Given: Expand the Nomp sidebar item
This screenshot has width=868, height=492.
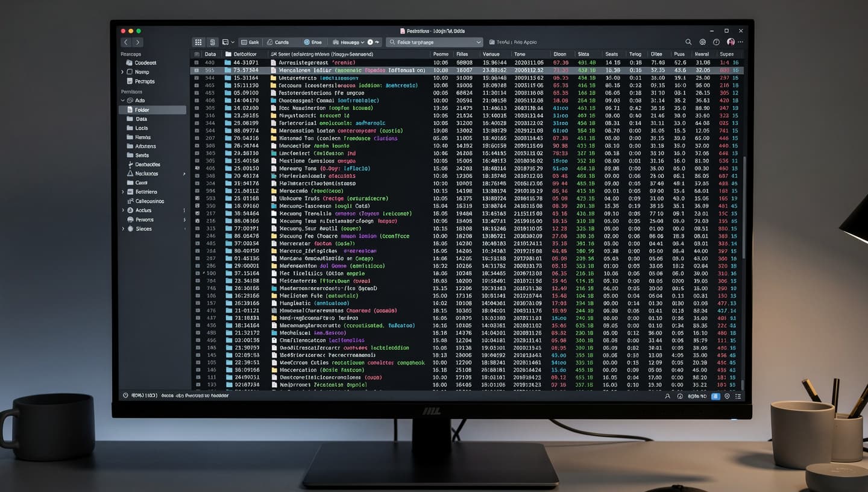Looking at the screenshot, I should [123, 72].
